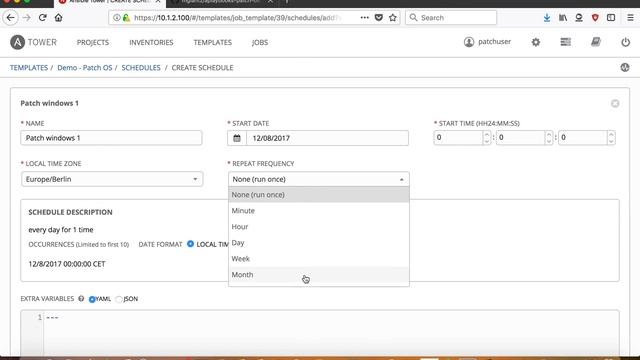Image resolution: width=640 pixels, height=360 pixels.
Task: Choose Week repeat frequency
Action: coord(319,258)
